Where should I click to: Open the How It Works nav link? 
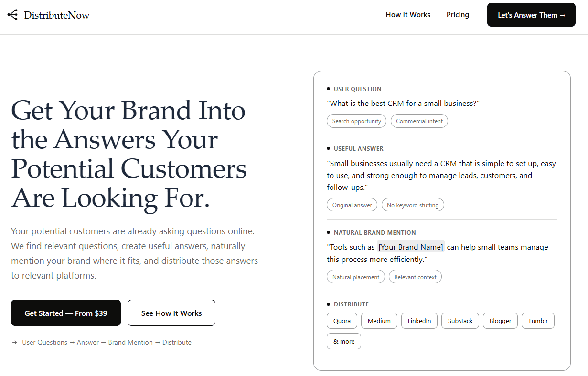[x=408, y=15]
